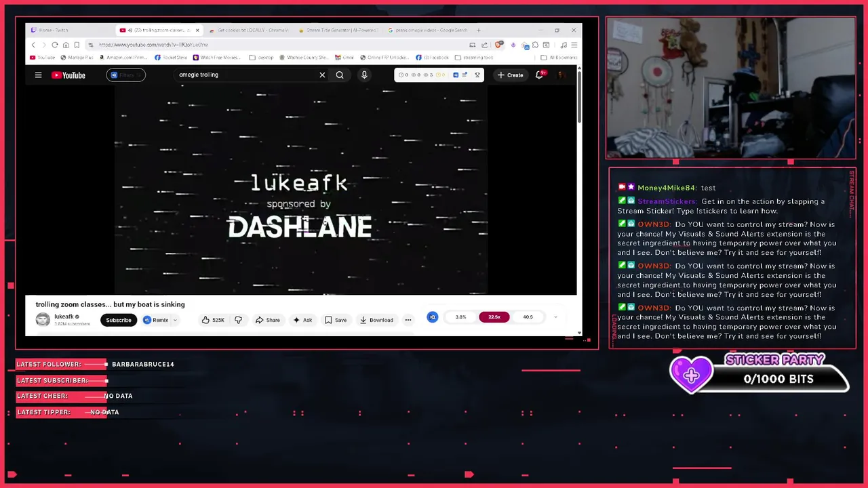
Task: Expand the Remix dropdown arrow
Action: [175, 320]
